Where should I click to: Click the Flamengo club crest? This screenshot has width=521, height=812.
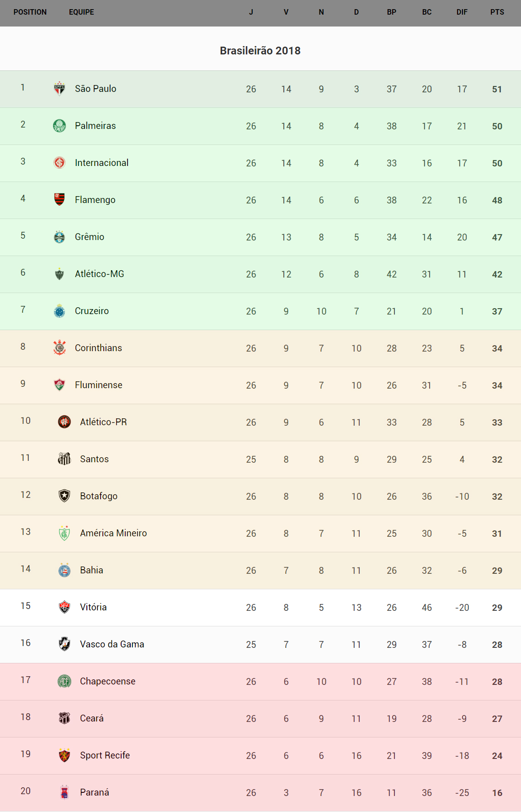click(x=59, y=199)
